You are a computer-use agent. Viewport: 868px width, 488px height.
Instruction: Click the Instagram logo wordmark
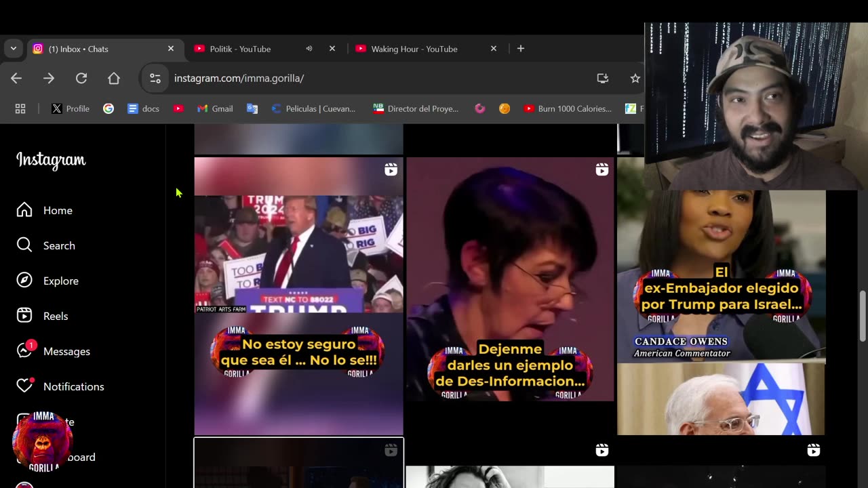(x=51, y=161)
